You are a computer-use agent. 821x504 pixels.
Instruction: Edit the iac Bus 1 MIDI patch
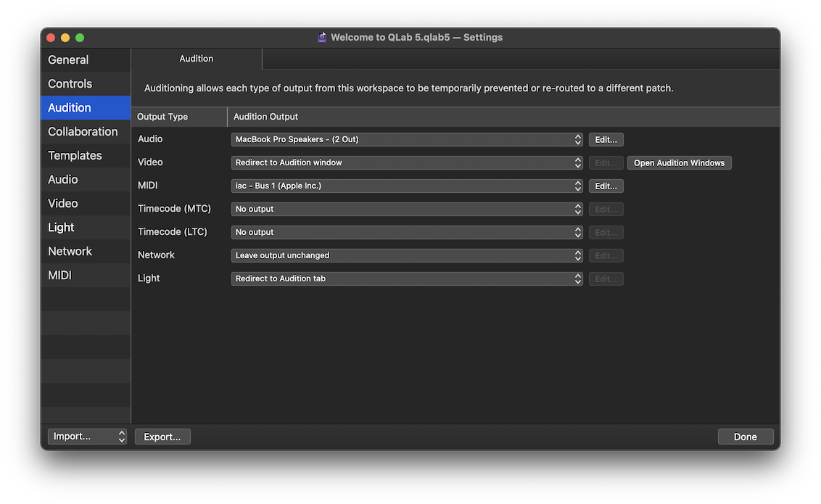606,186
